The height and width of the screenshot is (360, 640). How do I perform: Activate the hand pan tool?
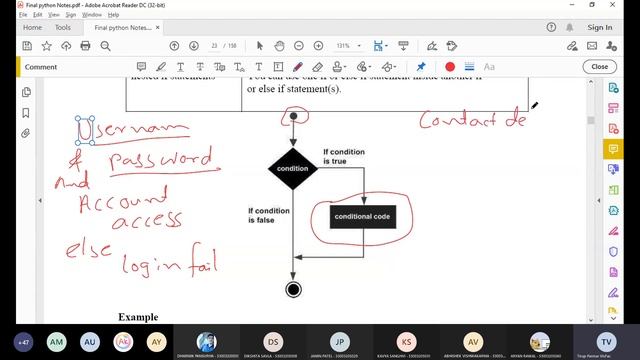(279, 46)
